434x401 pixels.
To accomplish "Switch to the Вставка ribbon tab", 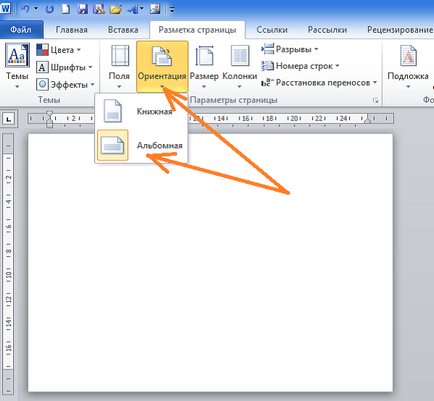I will pos(123,30).
